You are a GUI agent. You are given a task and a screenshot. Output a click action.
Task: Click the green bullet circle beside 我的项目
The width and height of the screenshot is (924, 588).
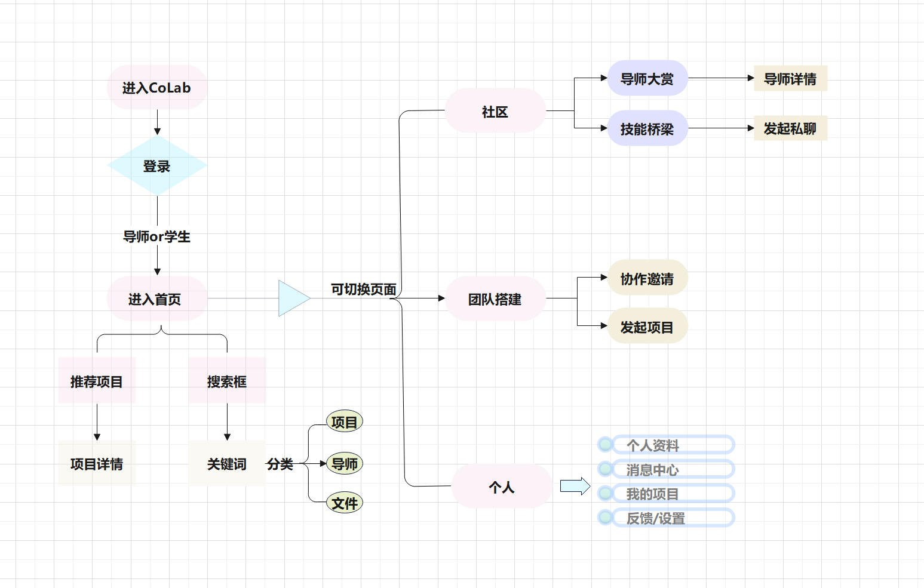coord(605,493)
